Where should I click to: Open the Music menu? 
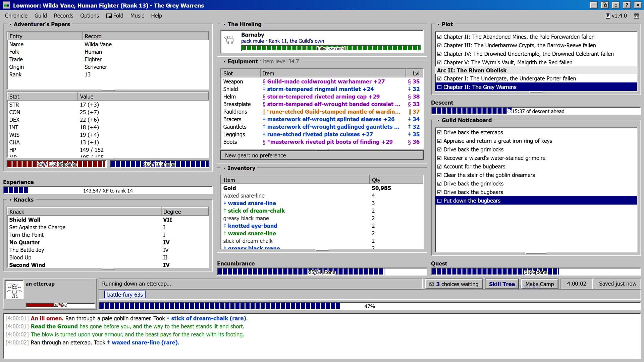coord(137,16)
